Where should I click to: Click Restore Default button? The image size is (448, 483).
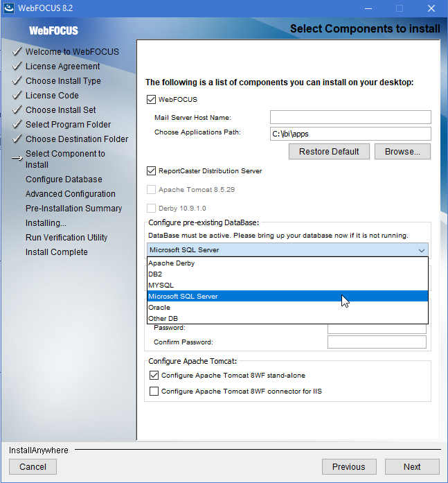point(329,152)
